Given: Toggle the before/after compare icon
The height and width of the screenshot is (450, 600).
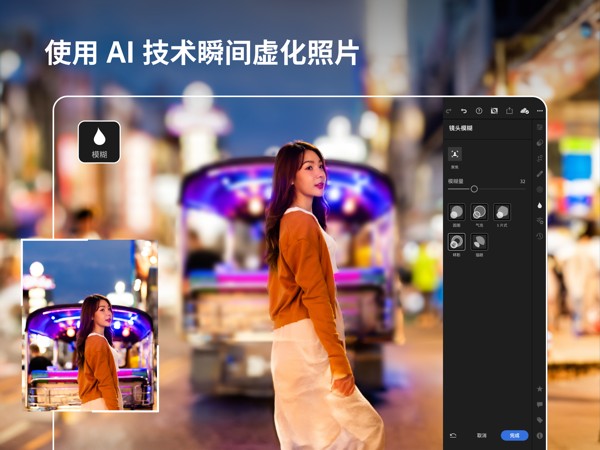Looking at the screenshot, I should pos(494,111).
